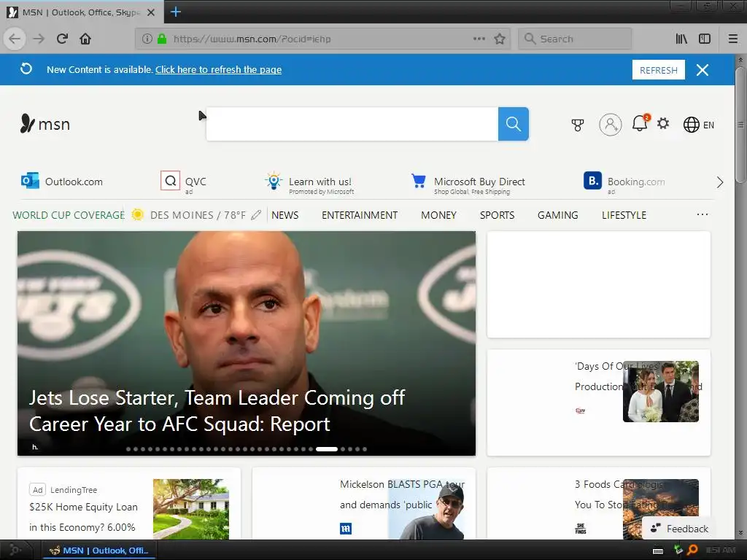Open 3 Foods Cardiologist article

point(619,494)
